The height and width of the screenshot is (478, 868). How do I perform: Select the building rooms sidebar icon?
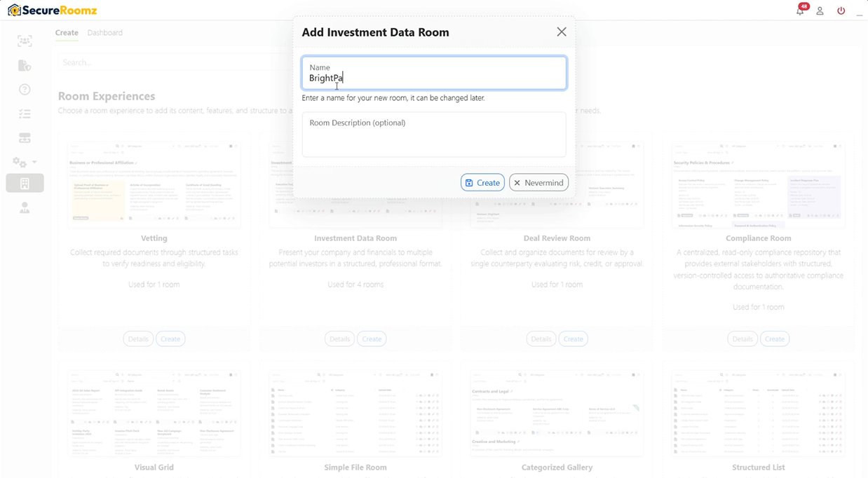[25, 183]
